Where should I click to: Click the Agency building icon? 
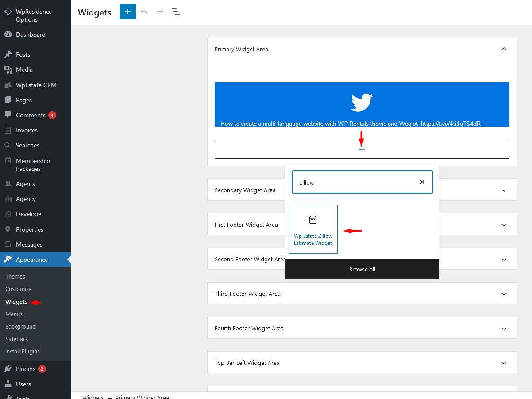coord(8,199)
